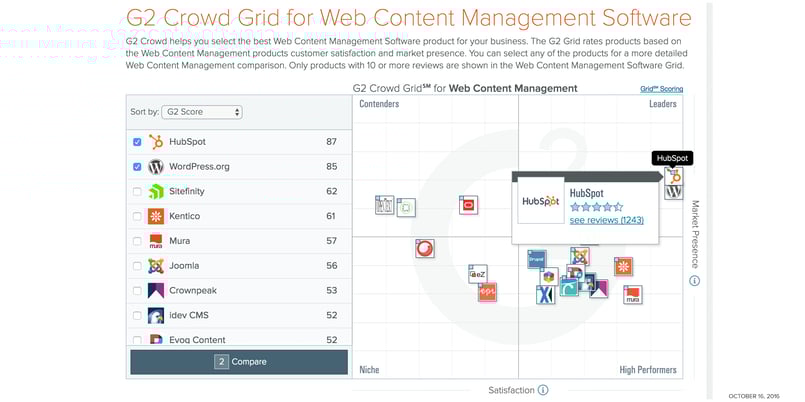
Task: Click the HubSpot name in the popup card
Action: tap(587, 194)
